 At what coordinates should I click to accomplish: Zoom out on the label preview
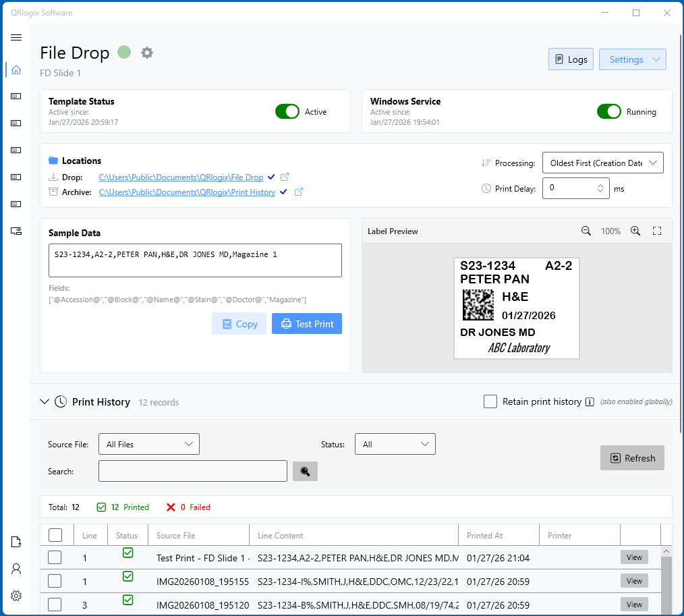586,231
